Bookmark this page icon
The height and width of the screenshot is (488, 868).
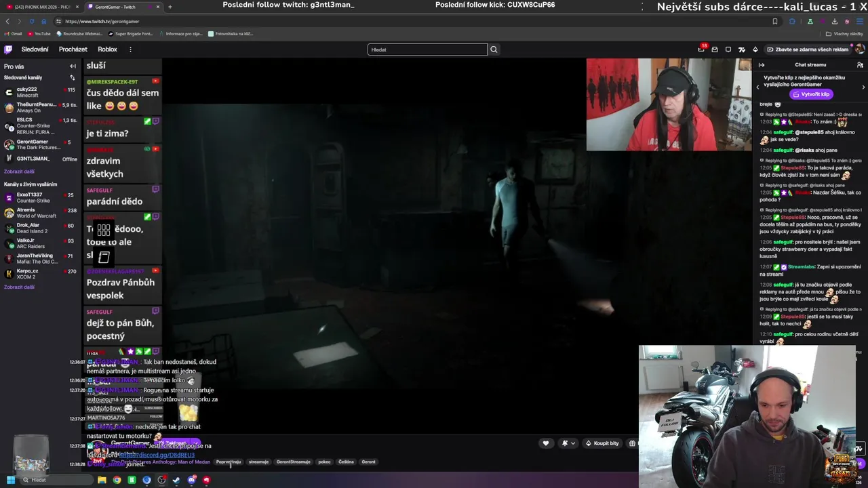click(775, 22)
